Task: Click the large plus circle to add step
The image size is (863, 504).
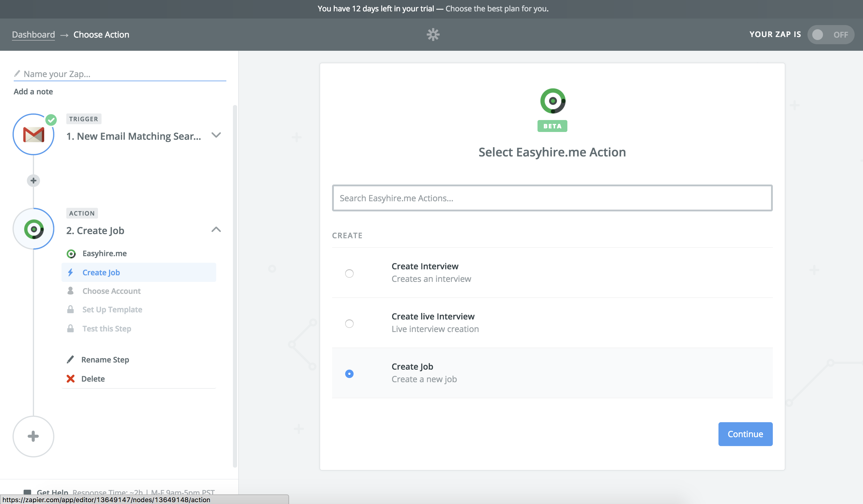Action: (33, 436)
